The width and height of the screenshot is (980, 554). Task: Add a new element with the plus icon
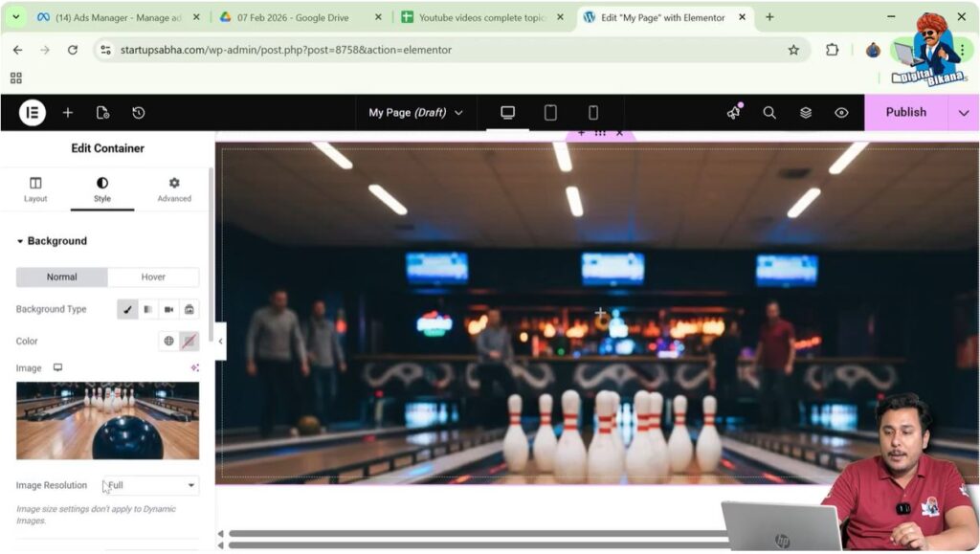click(x=67, y=112)
